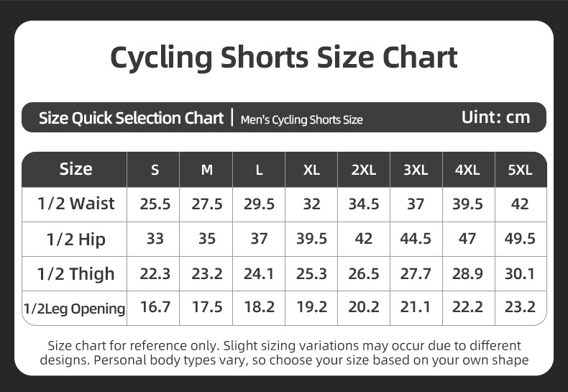
Task: Click the 1/2 Leg Opening row label
Action: (74, 309)
